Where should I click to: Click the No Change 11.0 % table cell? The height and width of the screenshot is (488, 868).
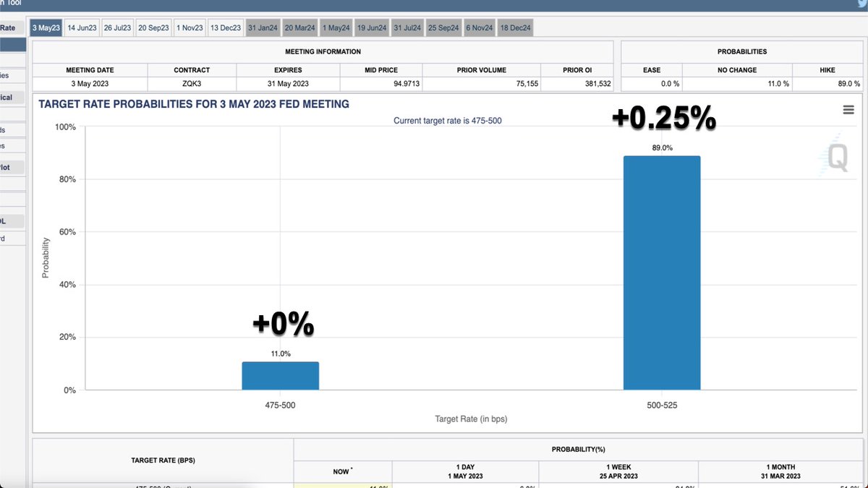pyautogui.click(x=737, y=84)
